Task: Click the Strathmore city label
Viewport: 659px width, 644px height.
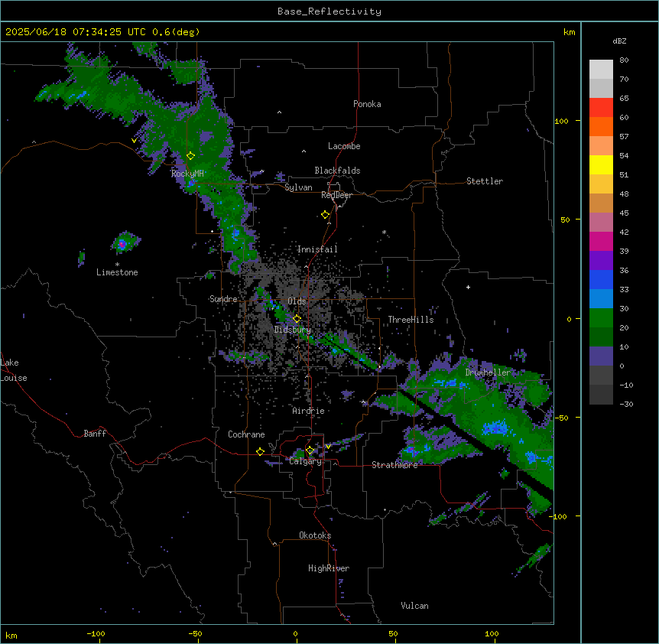Action: (x=394, y=465)
